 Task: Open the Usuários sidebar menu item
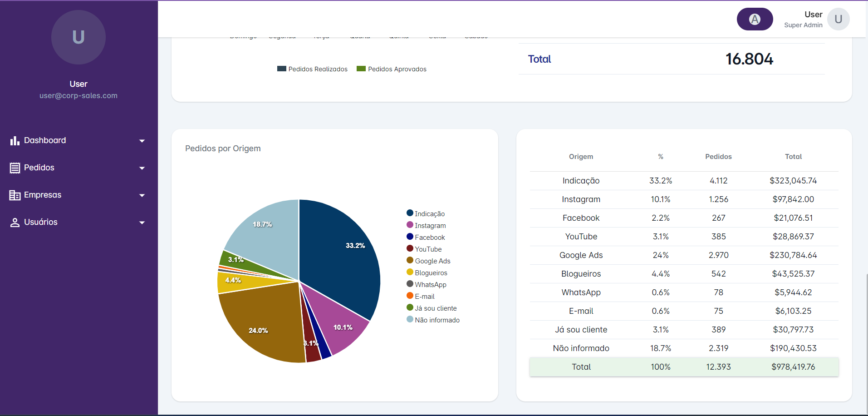(78, 222)
